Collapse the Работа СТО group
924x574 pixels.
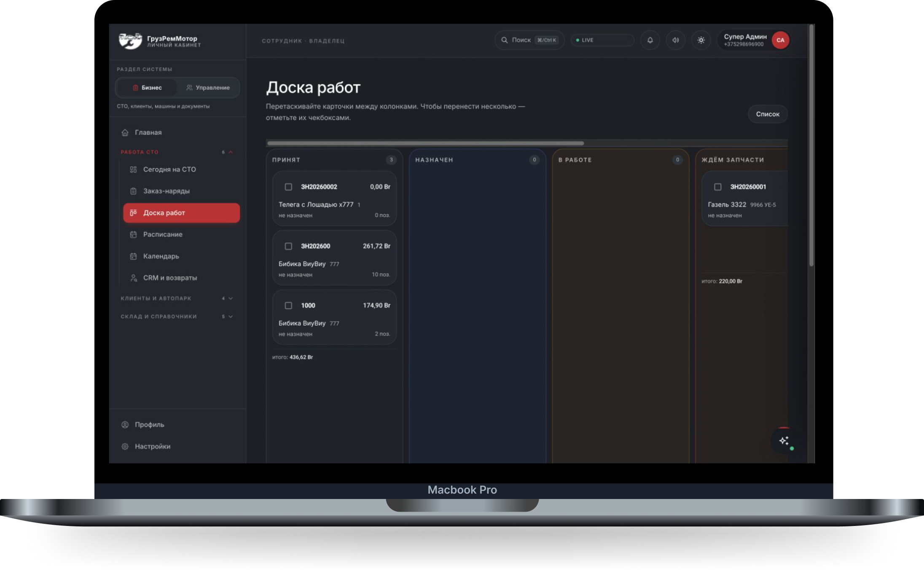[x=177, y=152]
